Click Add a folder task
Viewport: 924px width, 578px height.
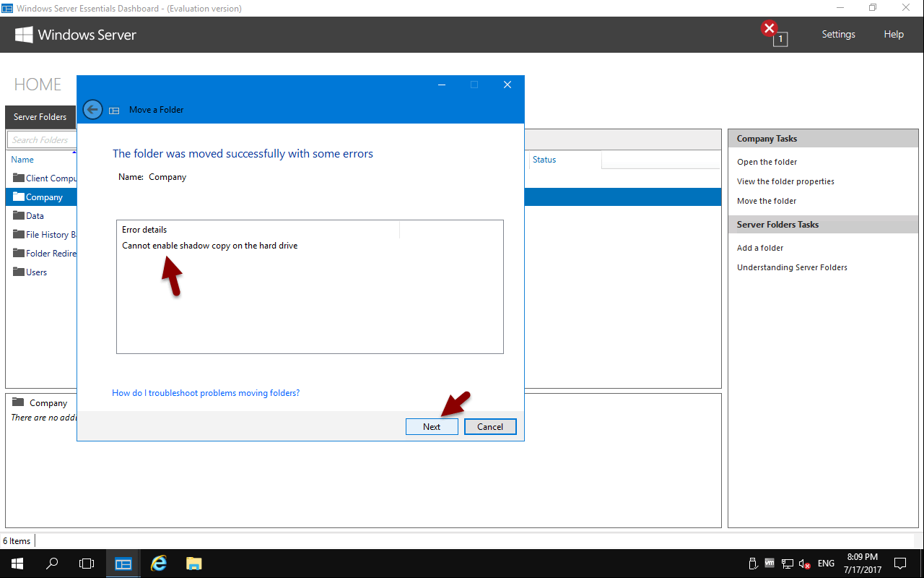tap(760, 248)
